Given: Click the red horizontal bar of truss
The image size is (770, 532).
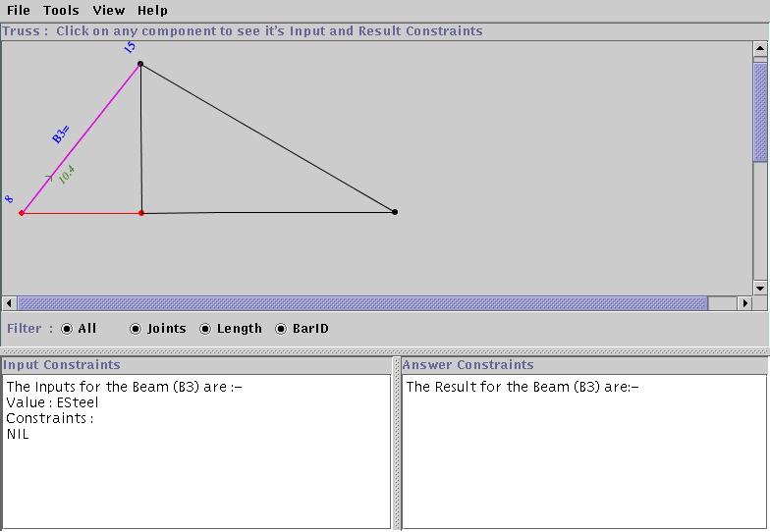Looking at the screenshot, I should (x=82, y=213).
